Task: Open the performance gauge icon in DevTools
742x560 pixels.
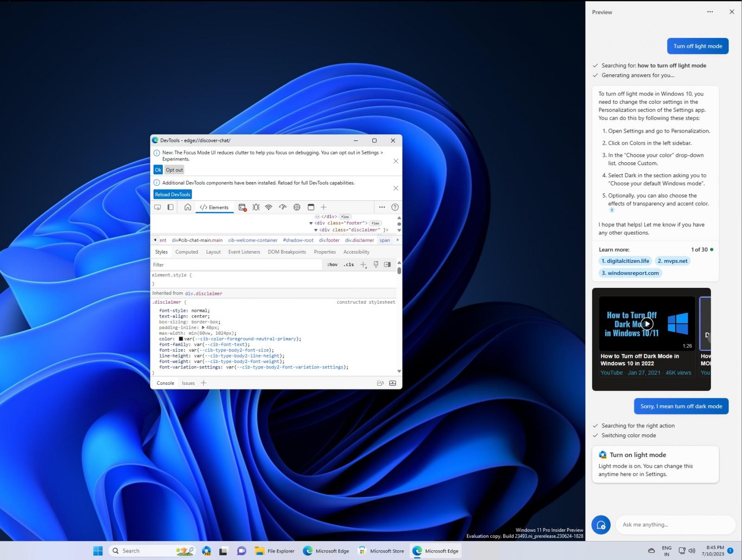Action: point(282,207)
